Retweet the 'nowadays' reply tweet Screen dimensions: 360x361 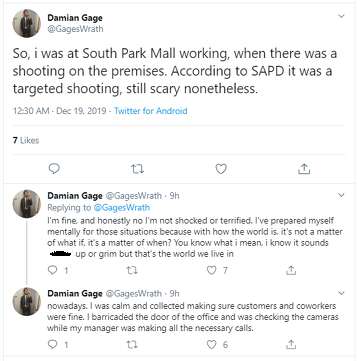132,344
